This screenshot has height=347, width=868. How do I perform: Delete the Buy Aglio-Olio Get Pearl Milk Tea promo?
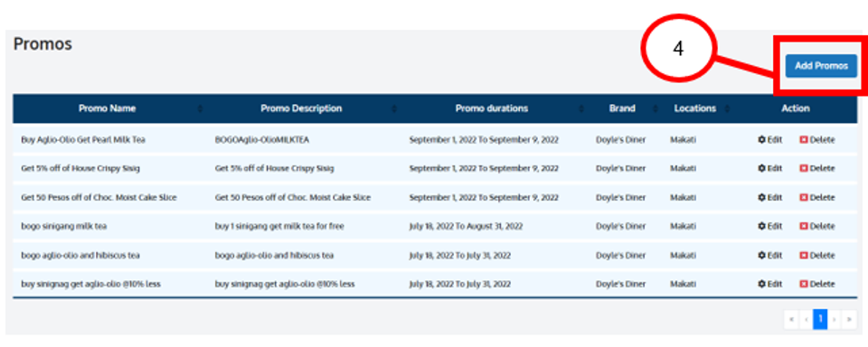pos(816,140)
